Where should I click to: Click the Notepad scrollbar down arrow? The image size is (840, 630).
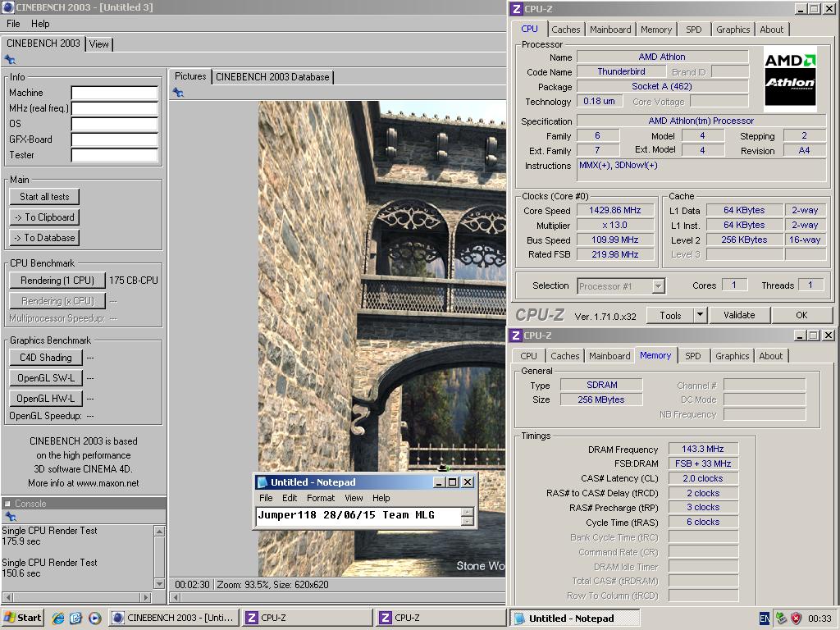click(x=467, y=521)
